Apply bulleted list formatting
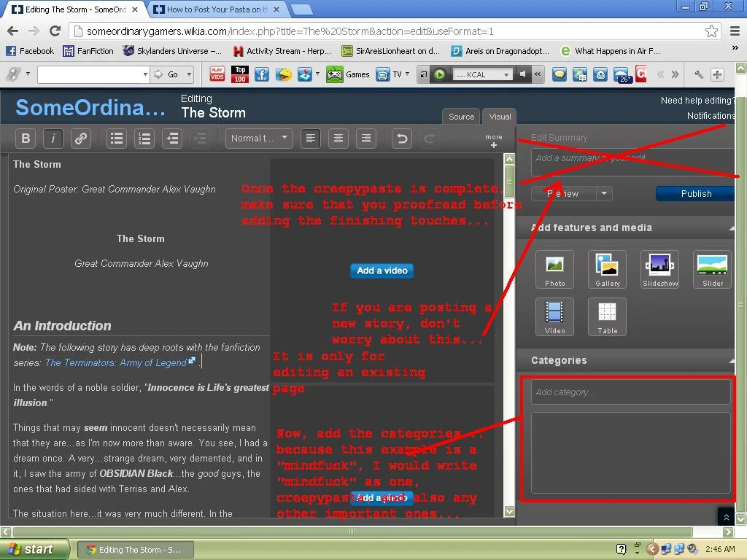 [x=117, y=139]
